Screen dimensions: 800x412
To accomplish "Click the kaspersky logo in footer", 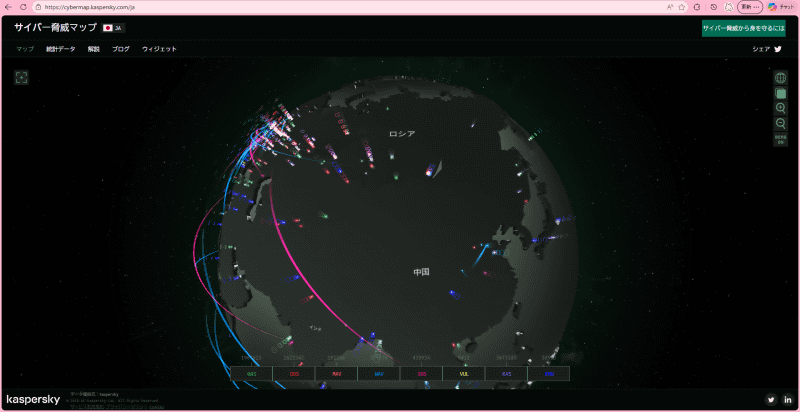I will (33, 399).
